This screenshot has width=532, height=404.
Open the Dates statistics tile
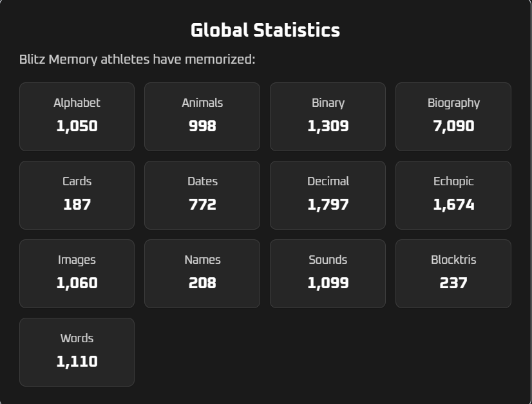click(x=202, y=194)
